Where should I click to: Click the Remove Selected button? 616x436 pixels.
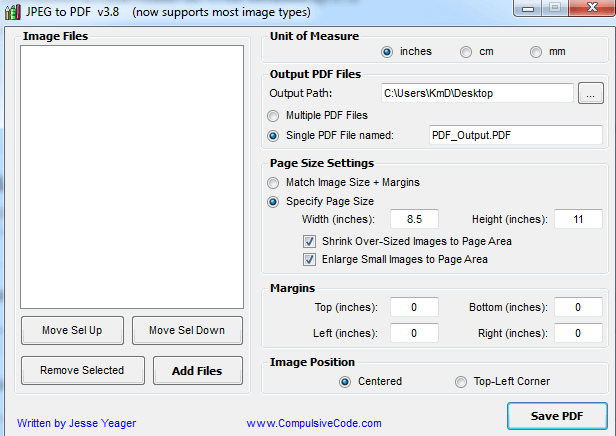point(83,370)
